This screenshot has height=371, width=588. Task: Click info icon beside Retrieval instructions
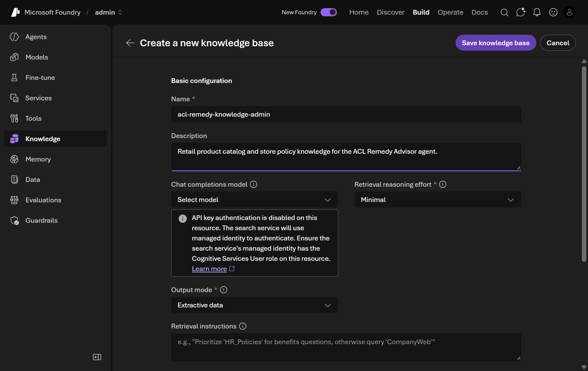click(243, 326)
